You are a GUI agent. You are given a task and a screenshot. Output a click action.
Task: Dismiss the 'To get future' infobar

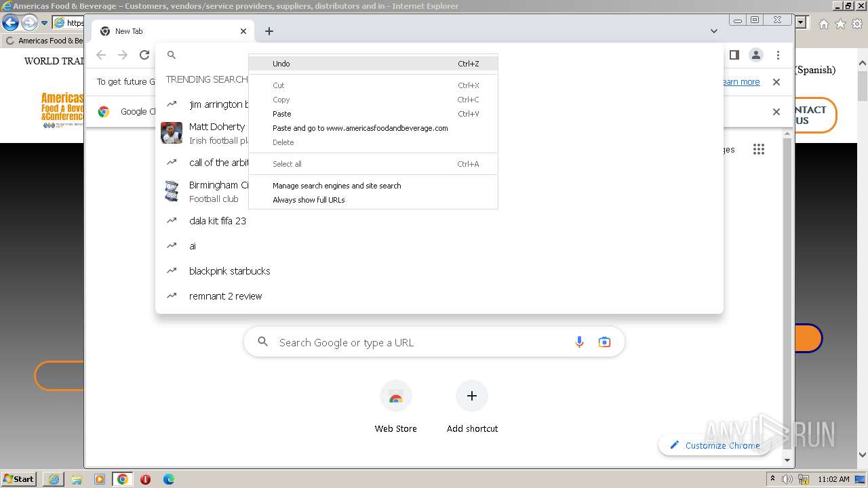tap(776, 82)
